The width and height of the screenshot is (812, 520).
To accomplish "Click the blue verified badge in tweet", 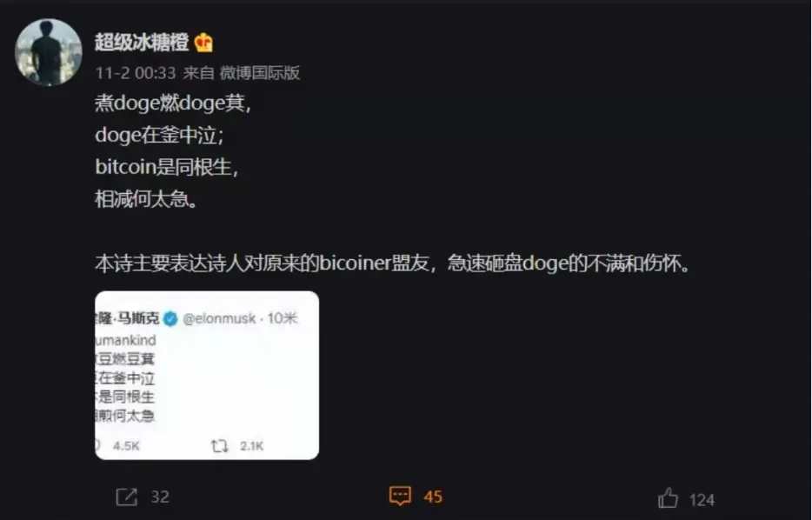I will point(170,318).
